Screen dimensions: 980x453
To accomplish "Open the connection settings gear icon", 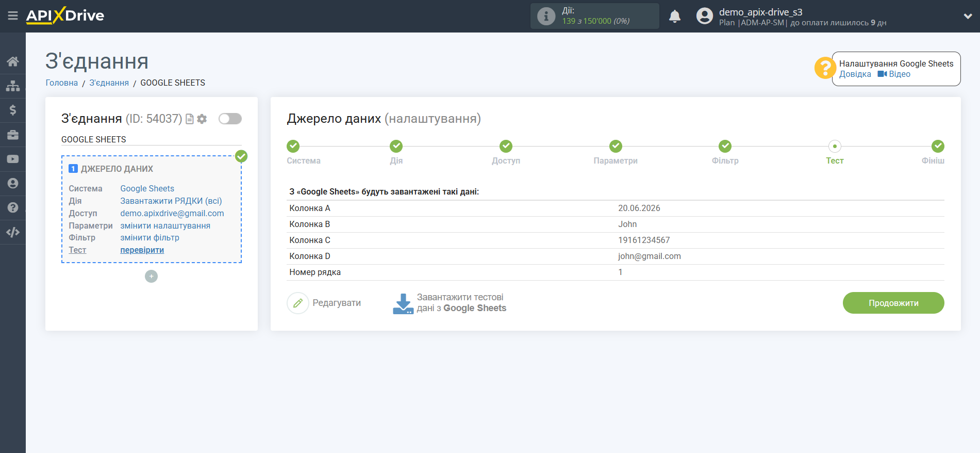I will [202, 119].
